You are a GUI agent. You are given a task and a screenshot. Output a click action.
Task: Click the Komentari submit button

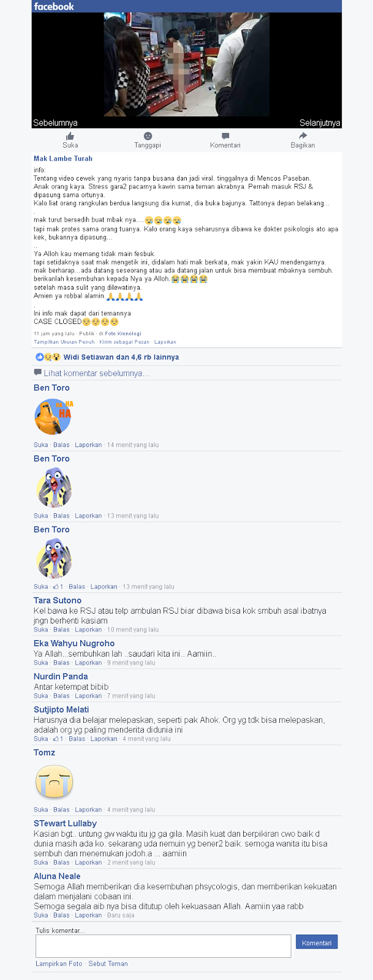[317, 943]
